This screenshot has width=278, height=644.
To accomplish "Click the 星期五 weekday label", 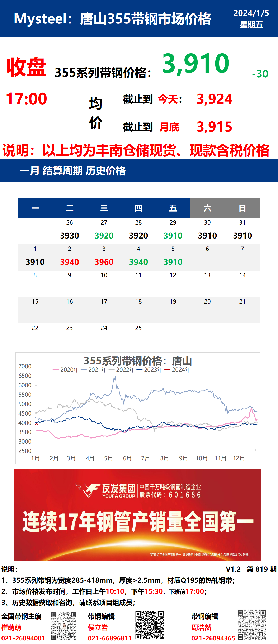I will tap(251, 24).
